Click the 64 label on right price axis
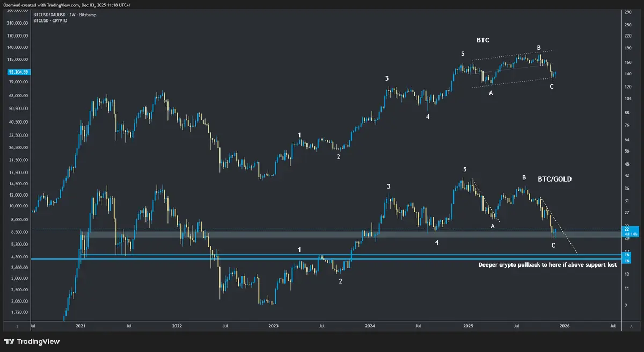 click(627, 140)
